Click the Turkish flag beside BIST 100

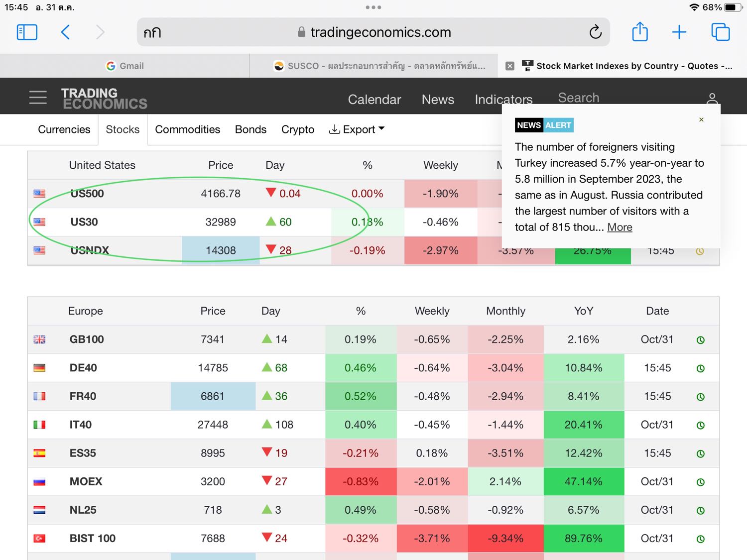tap(39, 538)
